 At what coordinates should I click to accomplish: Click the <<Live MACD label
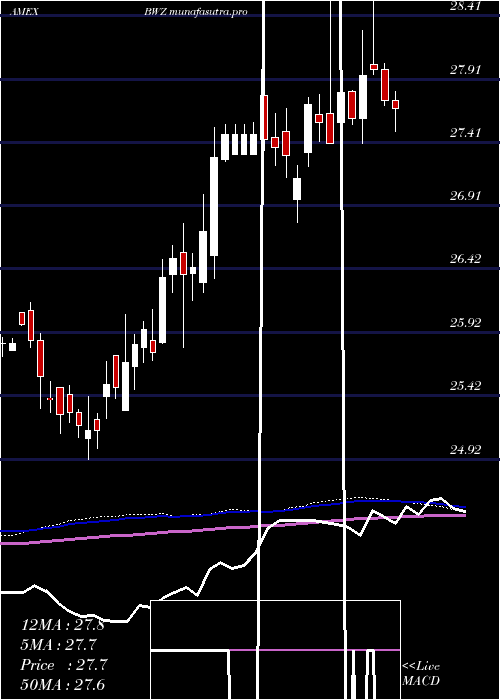click(421, 674)
